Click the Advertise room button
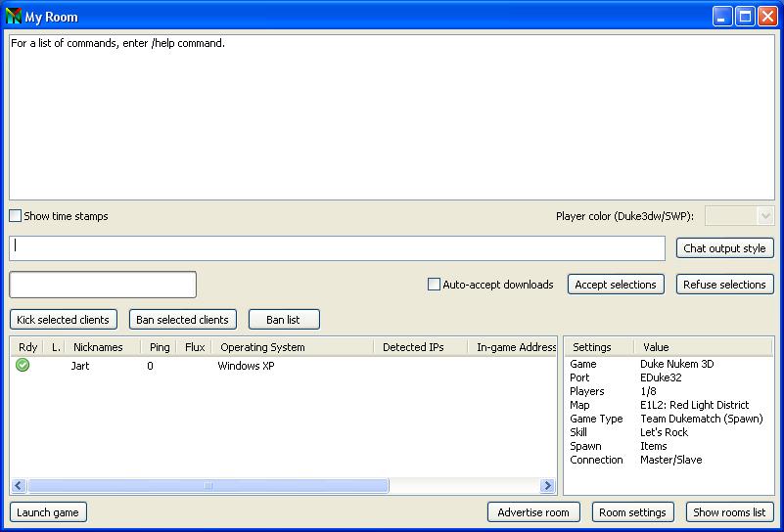The width and height of the screenshot is (784, 532). [x=533, y=512]
